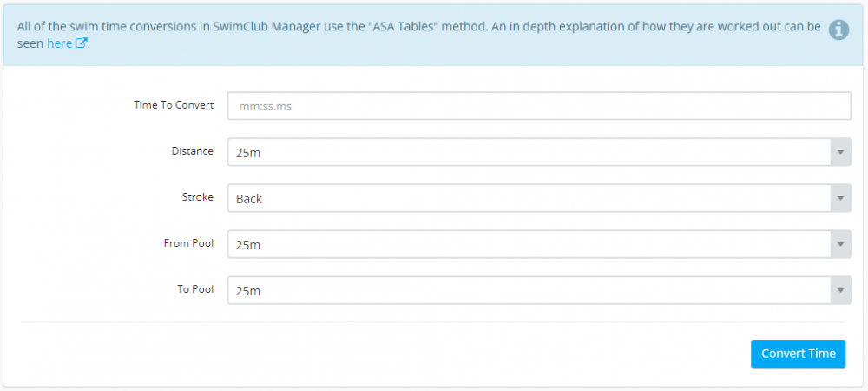Expand the From Pool dropdown arrow
This screenshot has height=391, width=868.
839,244
